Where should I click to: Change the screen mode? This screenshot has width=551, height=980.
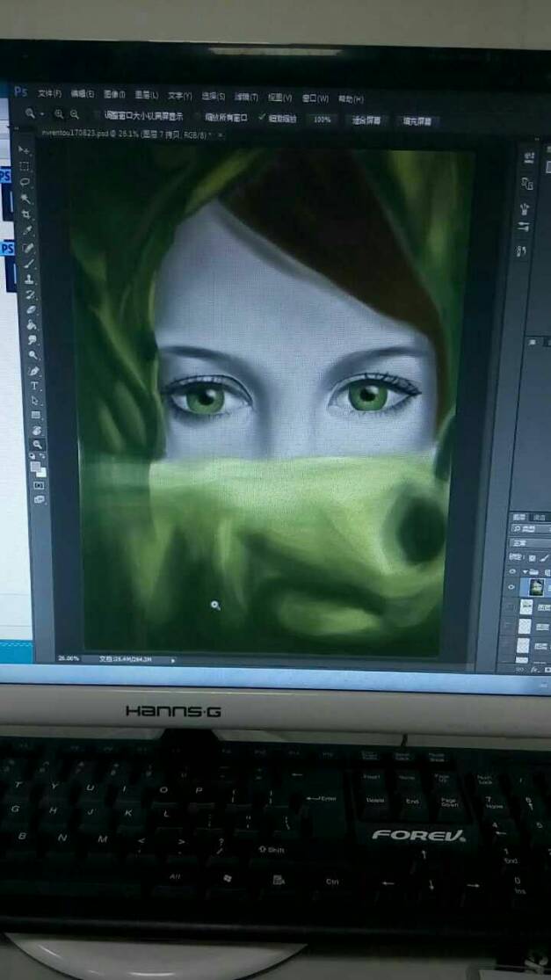click(40, 498)
